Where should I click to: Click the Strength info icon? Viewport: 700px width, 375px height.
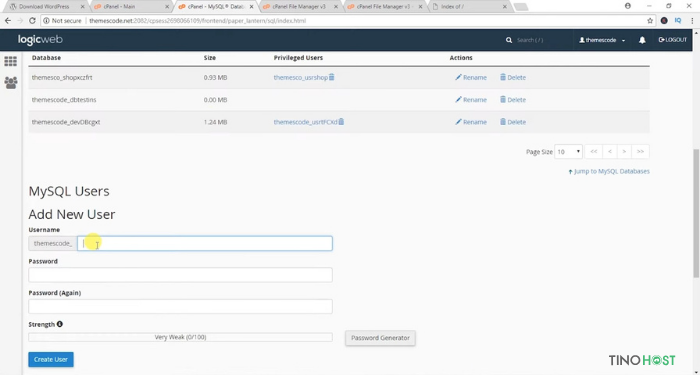(x=60, y=324)
